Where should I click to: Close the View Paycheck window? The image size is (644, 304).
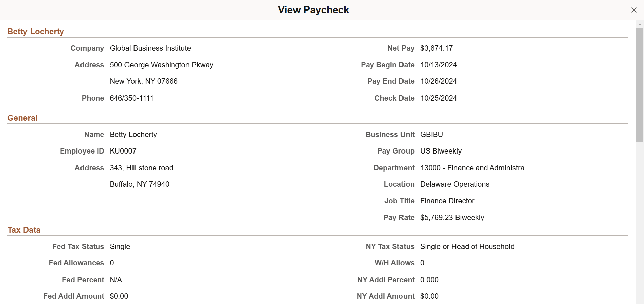[x=634, y=10]
